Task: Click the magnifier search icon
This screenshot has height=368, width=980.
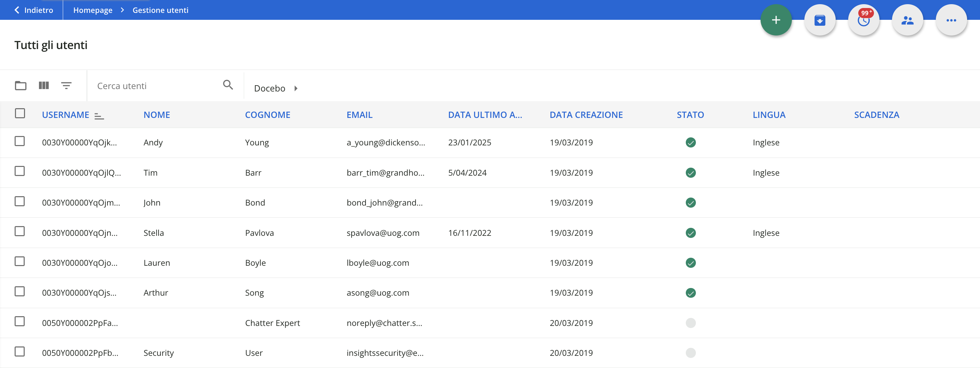Action: point(228,85)
